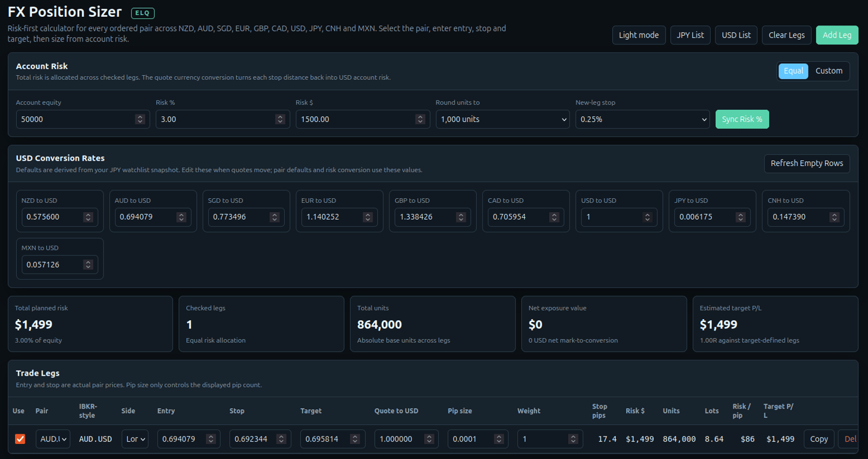
Task: Click the 17.4 stop pips cell
Action: (607, 439)
